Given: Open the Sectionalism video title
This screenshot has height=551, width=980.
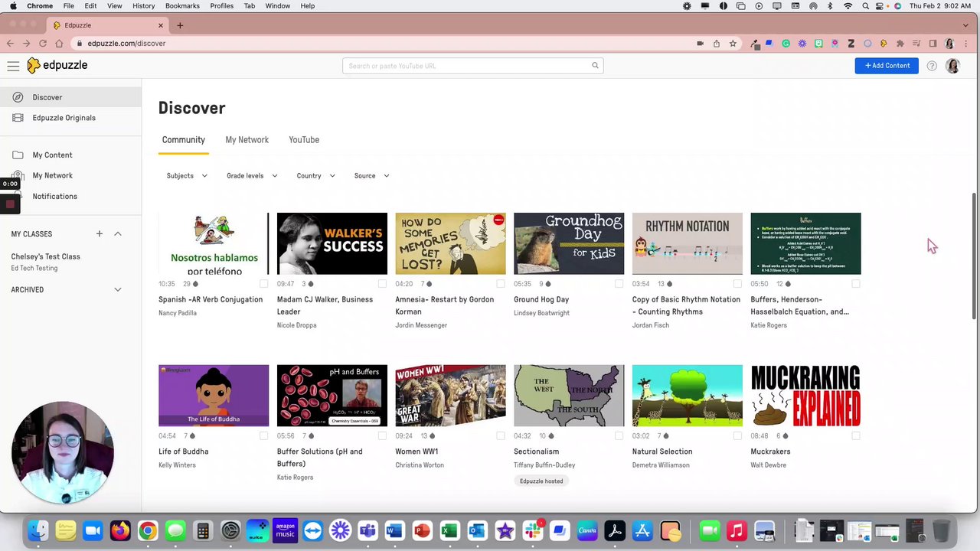Looking at the screenshot, I should pyautogui.click(x=536, y=452).
